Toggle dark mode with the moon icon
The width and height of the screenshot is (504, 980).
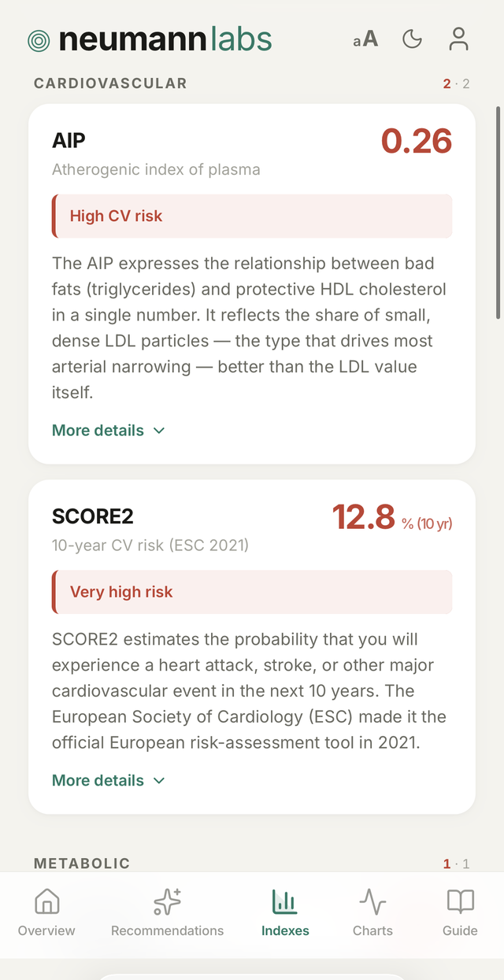point(412,39)
